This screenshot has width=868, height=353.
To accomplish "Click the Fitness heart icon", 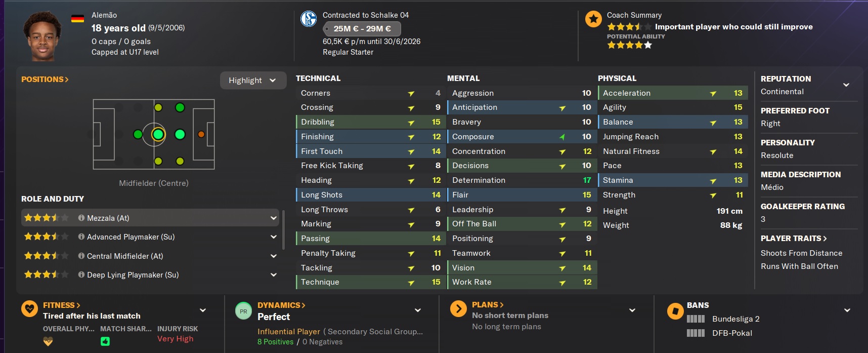I will [29, 308].
